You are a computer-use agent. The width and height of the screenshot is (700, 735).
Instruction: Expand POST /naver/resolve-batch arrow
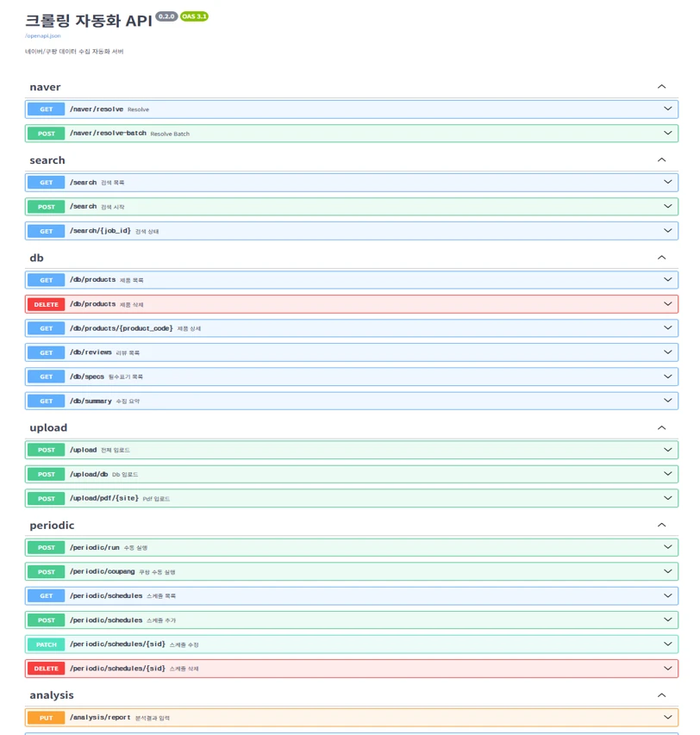[667, 133]
